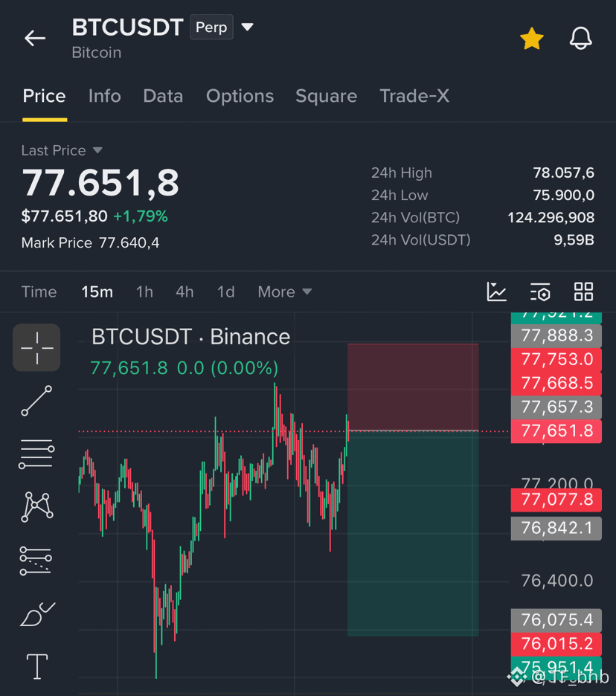Click the 77,657.3 price axis label

[x=556, y=407]
